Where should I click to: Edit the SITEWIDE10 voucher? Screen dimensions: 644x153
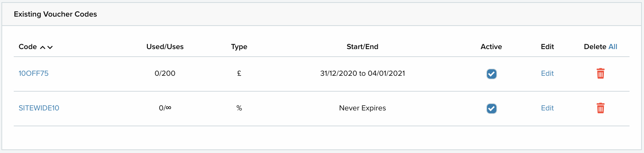(x=547, y=108)
